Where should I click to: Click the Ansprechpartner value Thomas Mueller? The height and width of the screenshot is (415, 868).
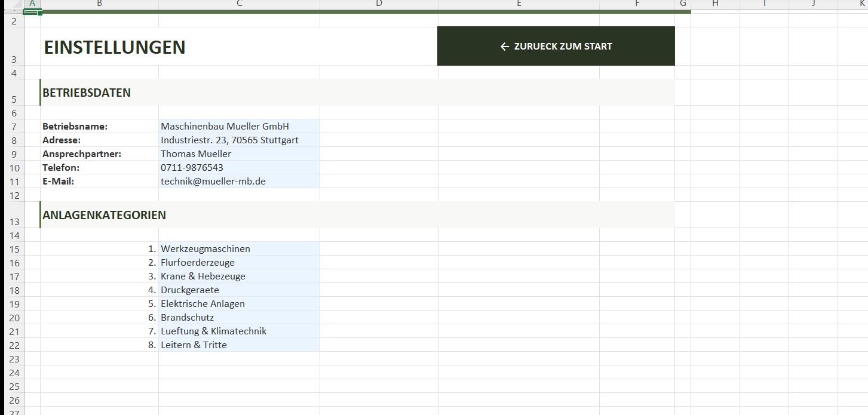coord(239,153)
